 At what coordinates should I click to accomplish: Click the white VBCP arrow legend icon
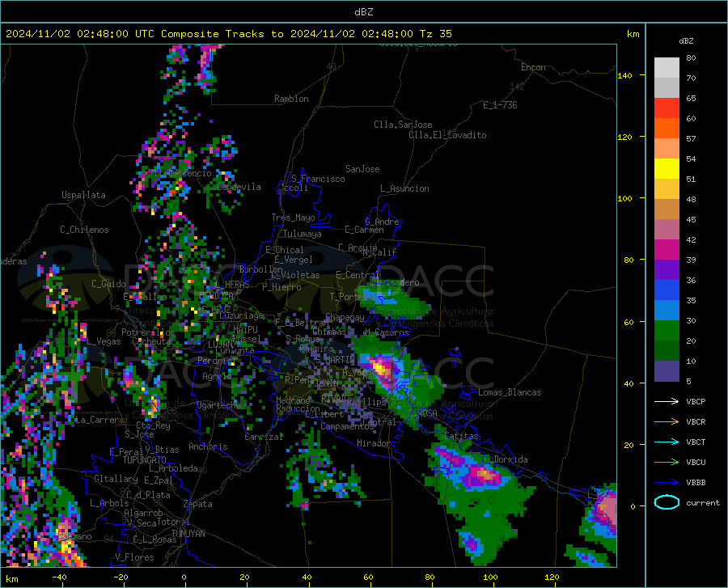667,401
